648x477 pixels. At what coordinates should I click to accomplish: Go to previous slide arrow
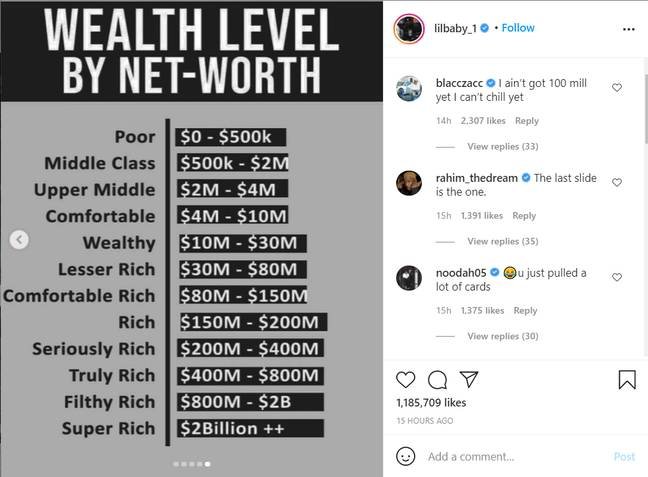point(19,240)
